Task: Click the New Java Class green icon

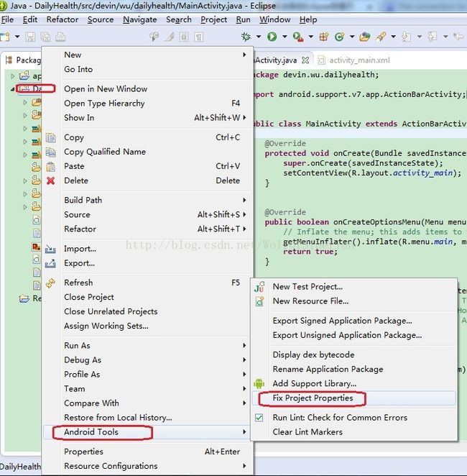Action: 339,37
